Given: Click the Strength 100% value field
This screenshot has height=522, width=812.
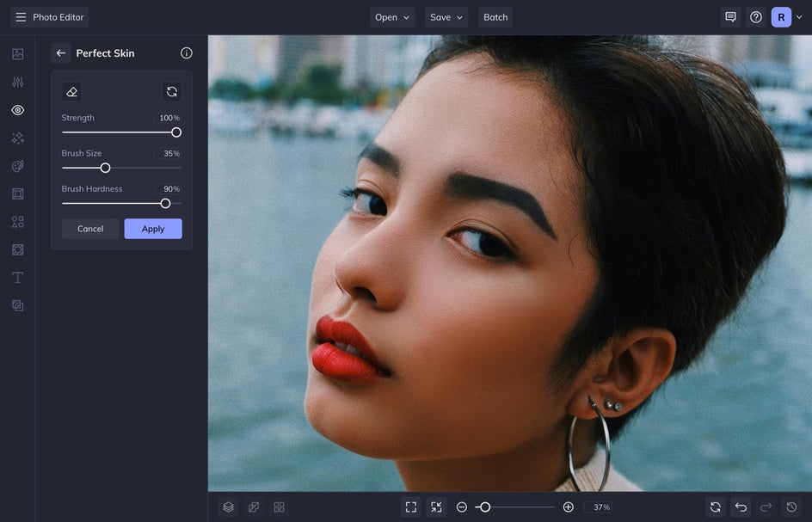Looking at the screenshot, I should tap(168, 118).
